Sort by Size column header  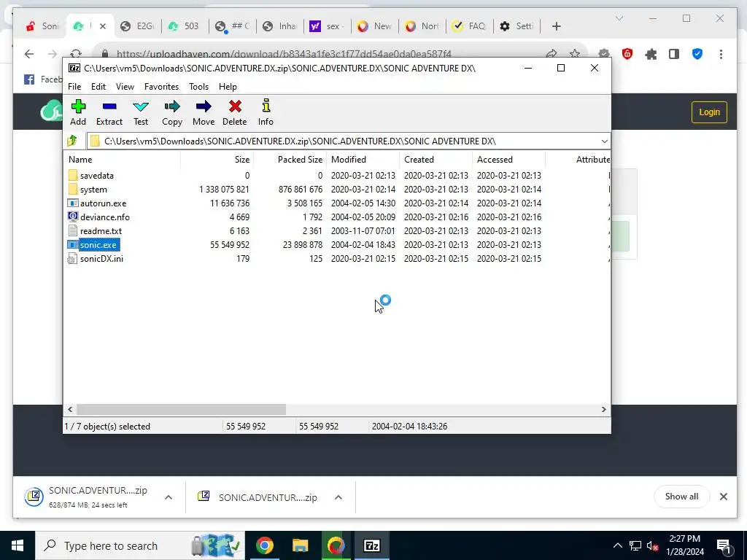(217, 160)
